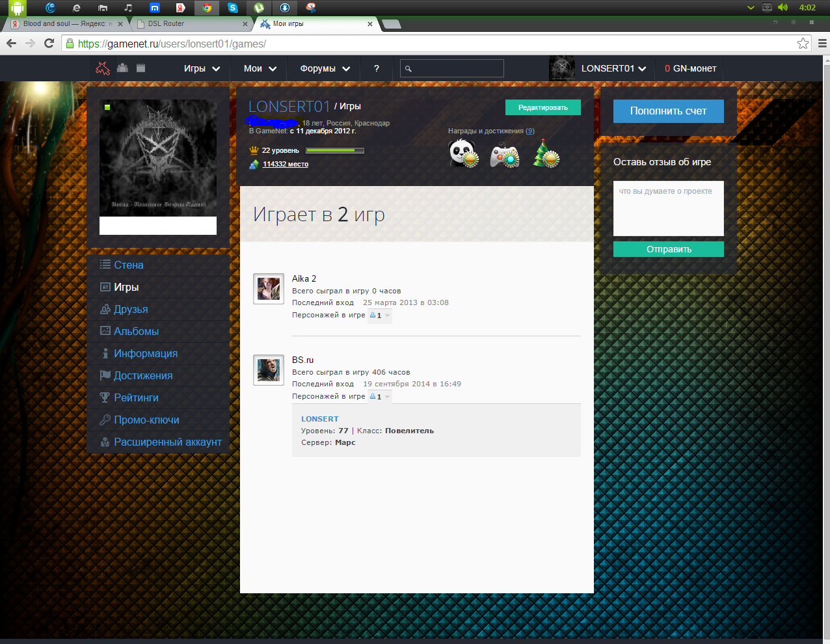The image size is (830, 644).
Task: Open Internet Explorer from the taskbar
Action: pyautogui.click(x=77, y=8)
